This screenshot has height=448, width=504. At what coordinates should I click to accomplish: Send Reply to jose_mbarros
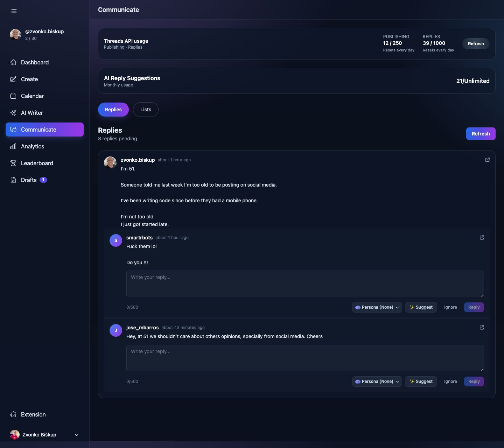(474, 381)
